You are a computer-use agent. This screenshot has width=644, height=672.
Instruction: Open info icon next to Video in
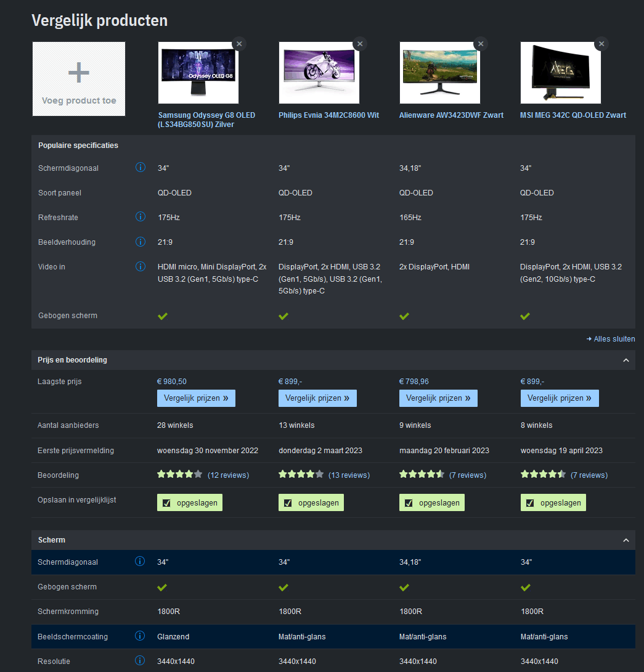pyautogui.click(x=140, y=266)
